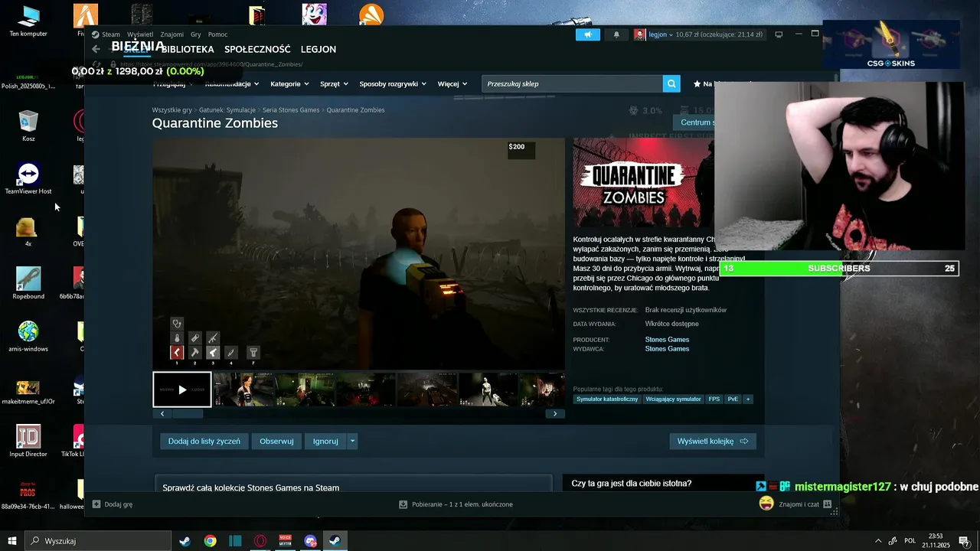Open the Ten komputer desktop icon
The height and width of the screenshot is (551, 980).
[28, 21]
